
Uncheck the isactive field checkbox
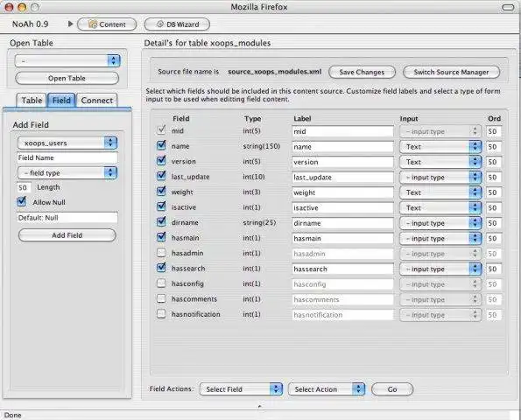(161, 206)
